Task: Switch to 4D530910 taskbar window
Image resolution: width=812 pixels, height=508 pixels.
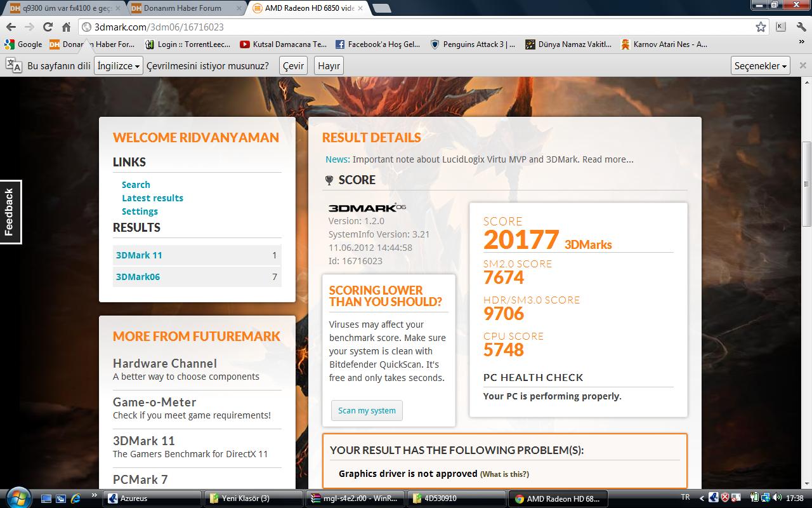Action: coord(457,498)
